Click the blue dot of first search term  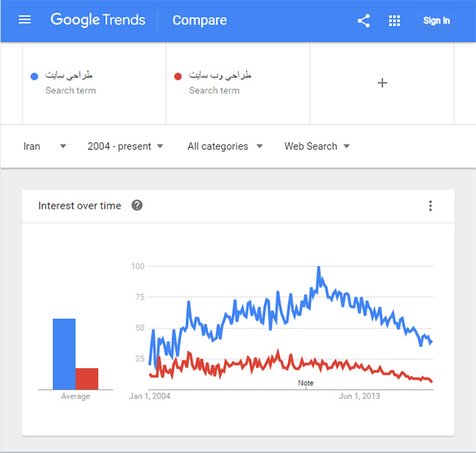[34, 76]
